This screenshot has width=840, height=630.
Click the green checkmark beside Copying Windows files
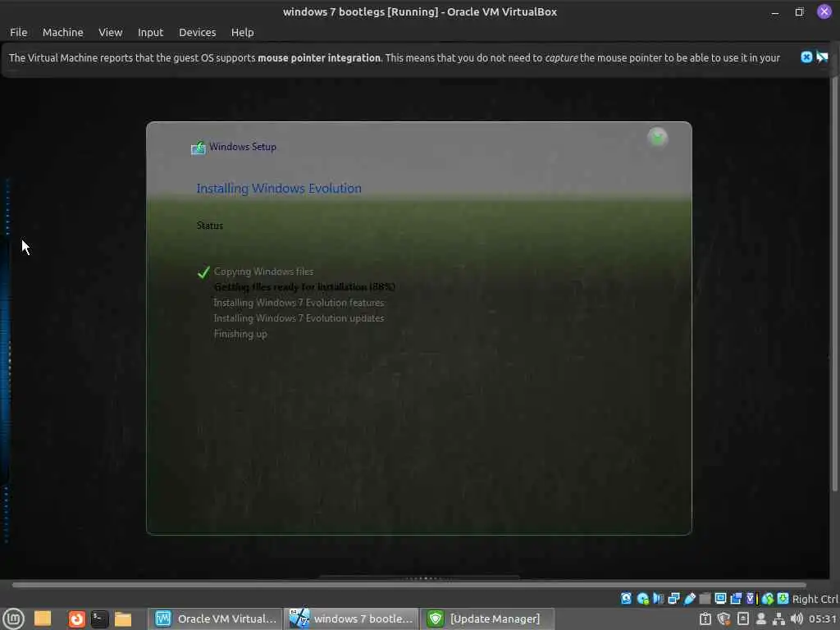coord(203,272)
